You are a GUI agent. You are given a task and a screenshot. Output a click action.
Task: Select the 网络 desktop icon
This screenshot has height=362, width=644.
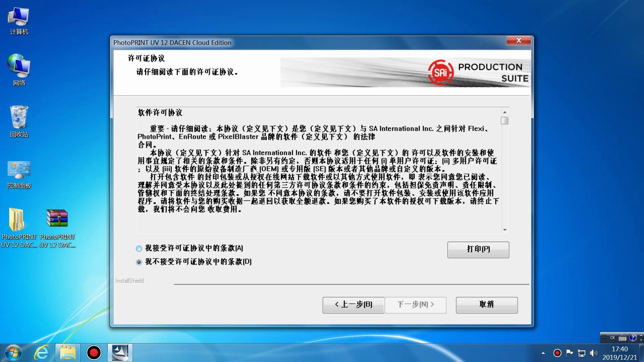point(19,70)
